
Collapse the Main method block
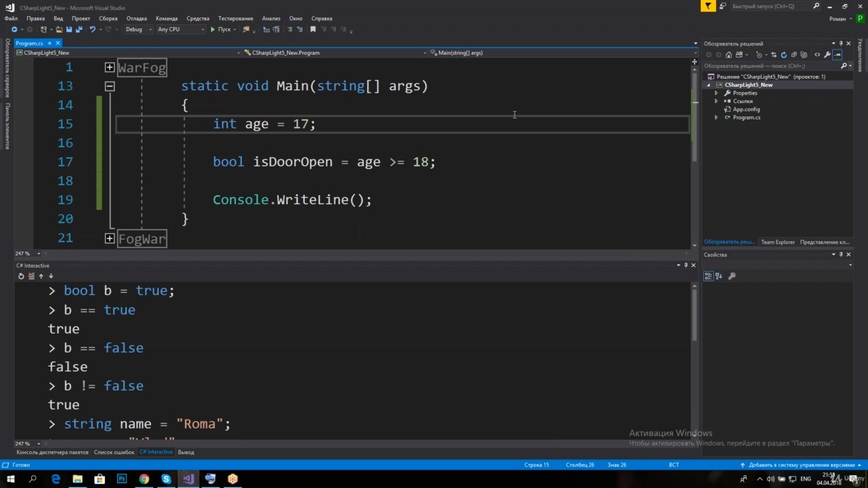(x=109, y=86)
